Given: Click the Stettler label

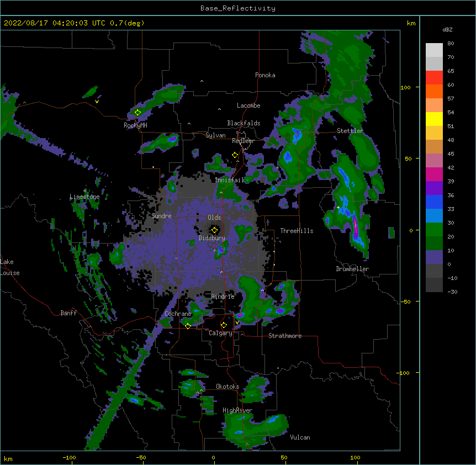Looking at the screenshot, I should tap(350, 131).
